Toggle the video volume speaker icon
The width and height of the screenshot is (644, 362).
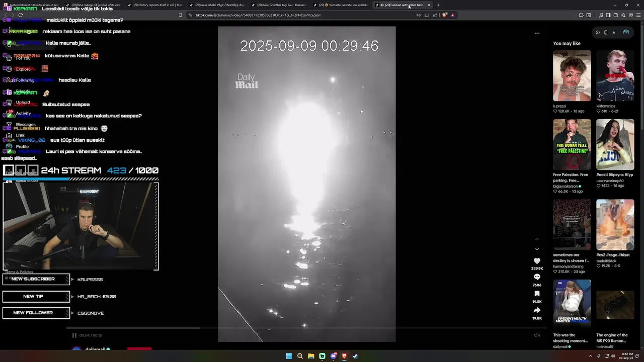pyautogui.click(x=537, y=335)
